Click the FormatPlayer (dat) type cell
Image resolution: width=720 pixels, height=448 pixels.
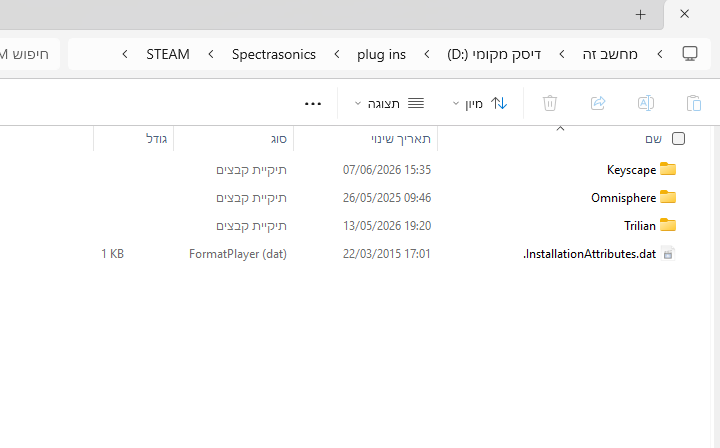(238, 254)
